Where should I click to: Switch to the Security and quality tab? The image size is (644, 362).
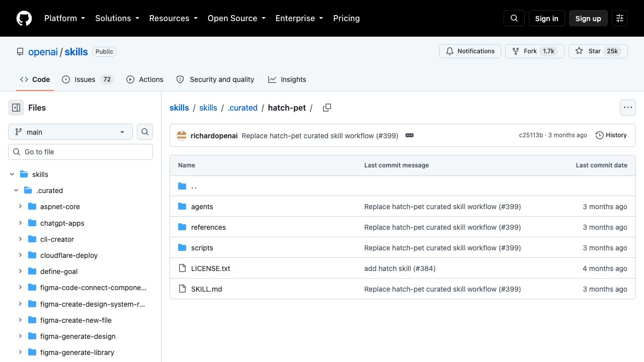tap(215, 79)
